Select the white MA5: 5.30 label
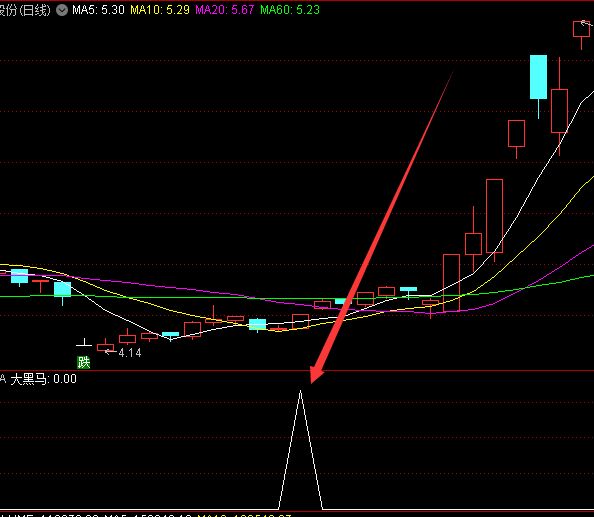This screenshot has width=594, height=517. pos(98,10)
